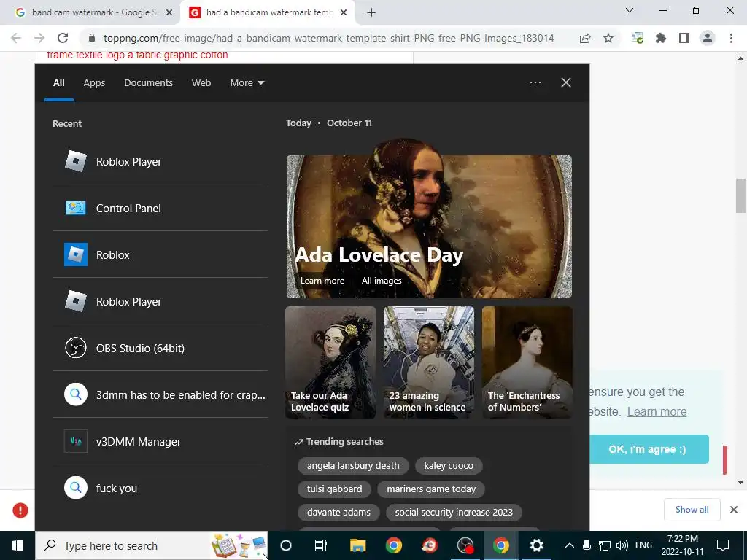Click Show all downloads button
Viewport: 747px width, 560px height.
tap(692, 510)
